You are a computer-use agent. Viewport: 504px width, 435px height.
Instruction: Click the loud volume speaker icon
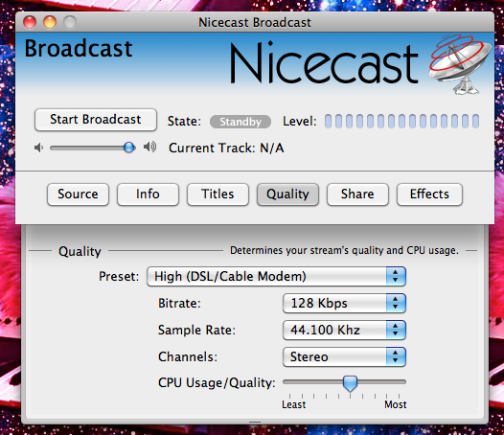[149, 147]
